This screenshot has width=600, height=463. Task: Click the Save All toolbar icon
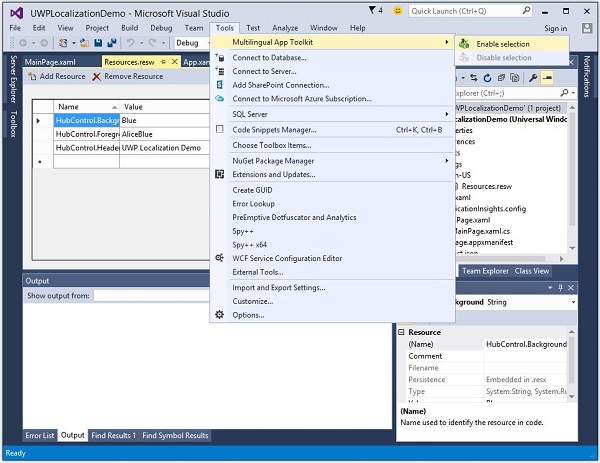[x=112, y=43]
